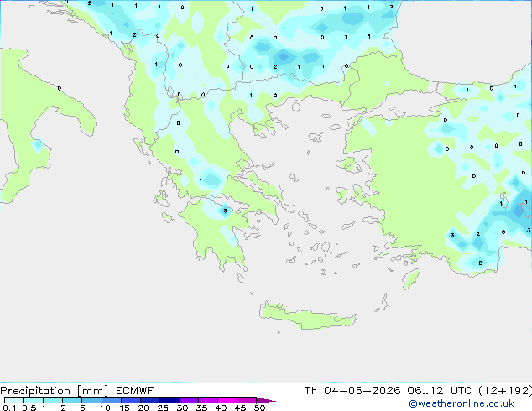532x411 pixels.
Task: Click the '50' legend scale number
Action: [260, 408]
